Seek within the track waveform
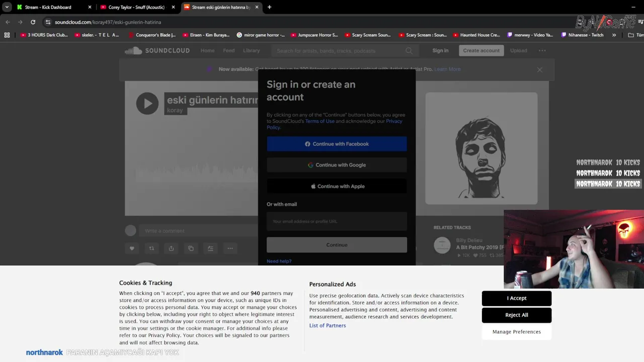Image resolution: width=644 pixels, height=362 pixels. pos(196,172)
